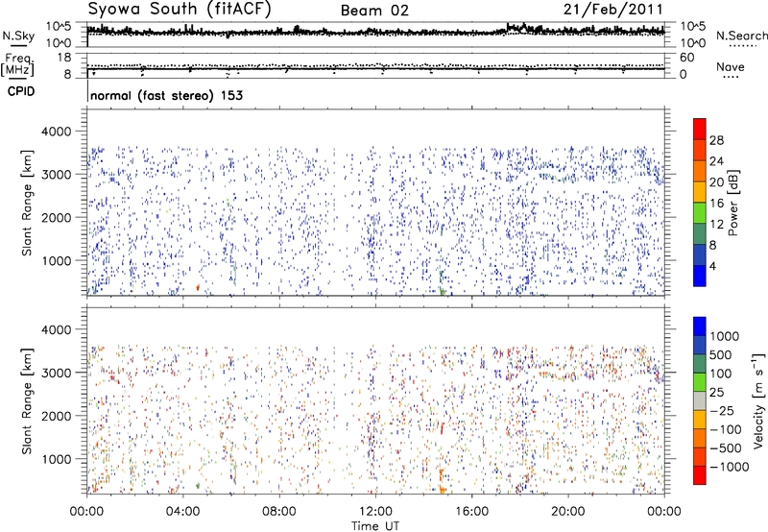The image size is (768, 532).
Task: Click 'normal (fast stereo) 153' text
Action: (x=166, y=95)
